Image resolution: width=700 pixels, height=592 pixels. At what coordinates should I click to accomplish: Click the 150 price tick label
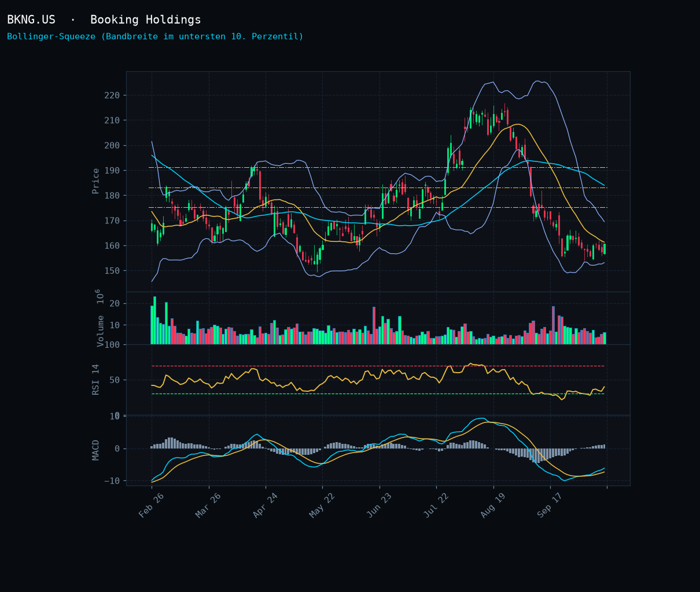pos(112,271)
